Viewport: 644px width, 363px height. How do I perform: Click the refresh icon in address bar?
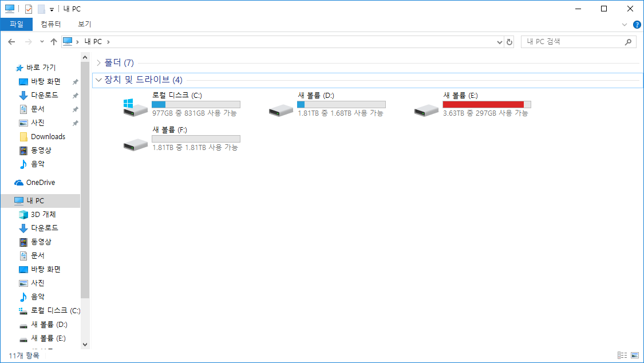pos(509,42)
